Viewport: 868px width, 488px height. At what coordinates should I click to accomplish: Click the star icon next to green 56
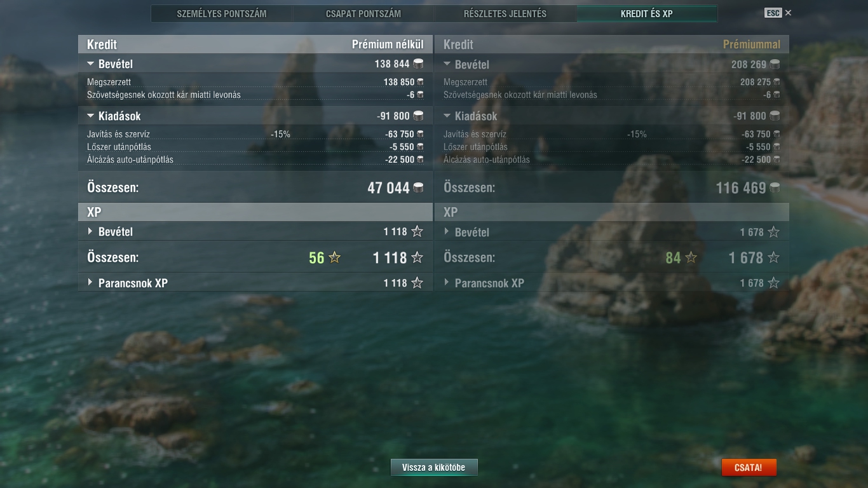pyautogui.click(x=334, y=257)
